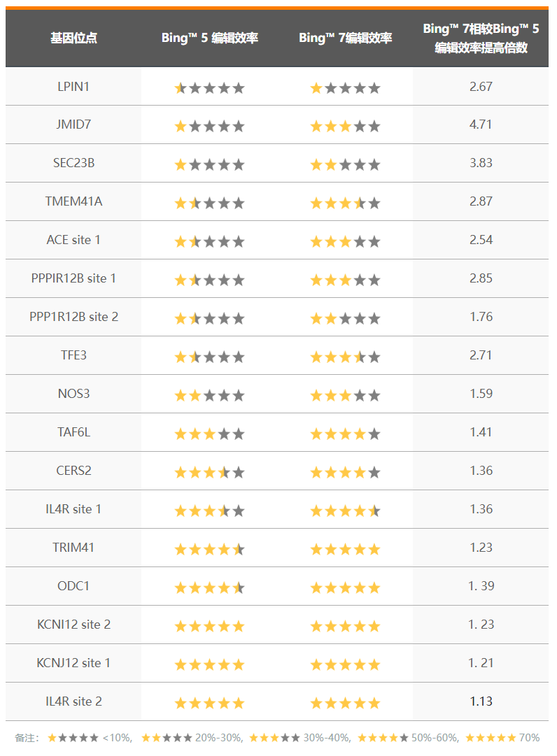557x756 pixels.
Task: Click the Bing 7 stars in TFE3 row
Action: [x=345, y=357]
